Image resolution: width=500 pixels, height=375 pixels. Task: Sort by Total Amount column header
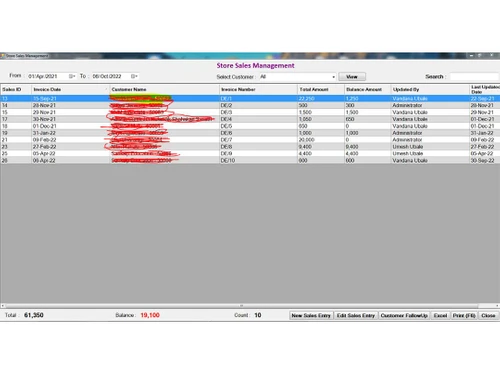coord(321,89)
